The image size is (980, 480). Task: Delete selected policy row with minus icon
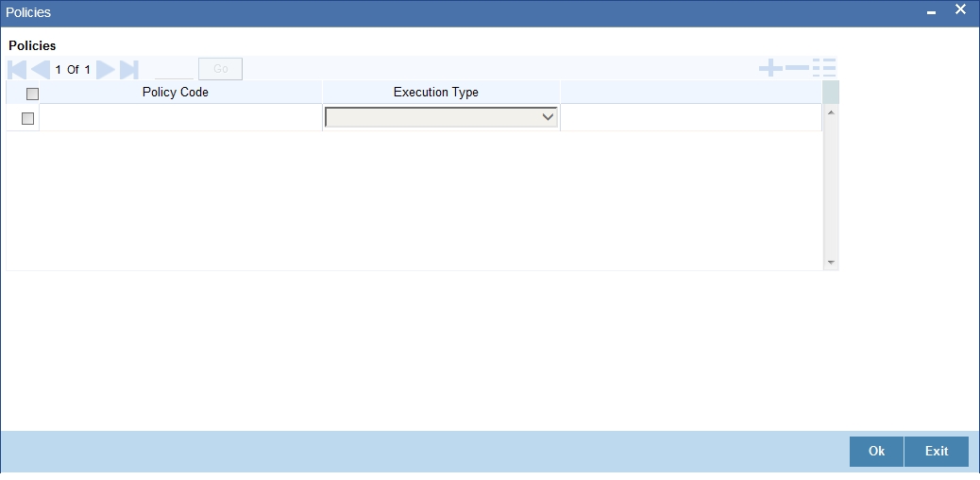click(x=797, y=68)
